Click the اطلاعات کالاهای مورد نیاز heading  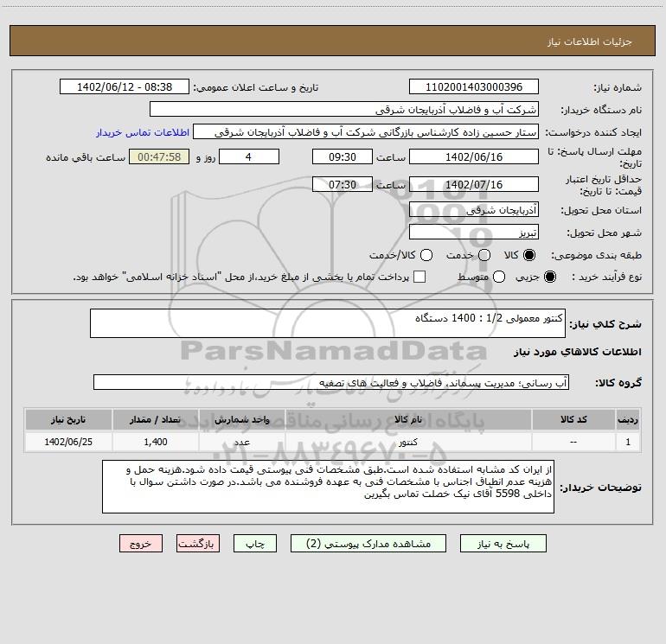click(577, 352)
